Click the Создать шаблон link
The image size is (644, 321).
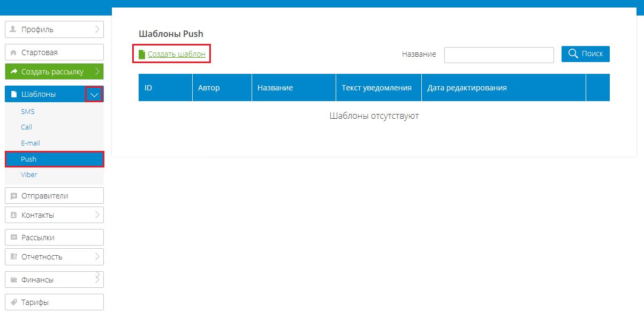coord(176,54)
